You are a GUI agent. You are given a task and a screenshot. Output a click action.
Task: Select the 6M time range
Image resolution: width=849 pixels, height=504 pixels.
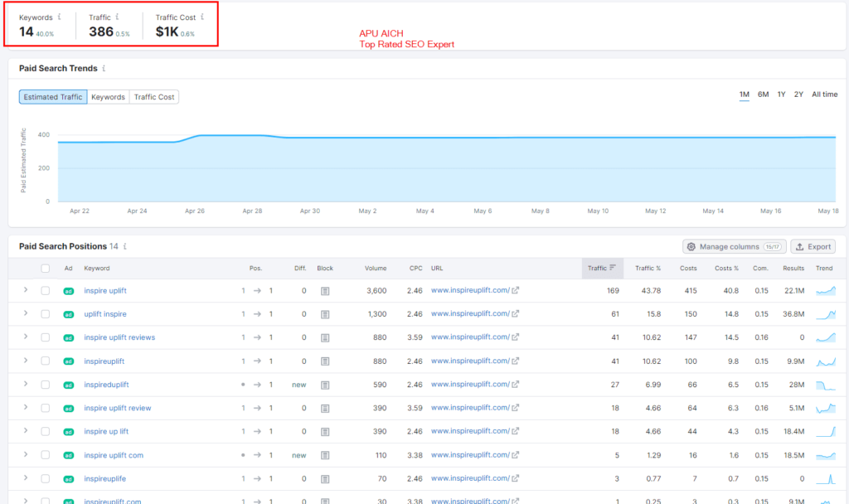click(763, 94)
